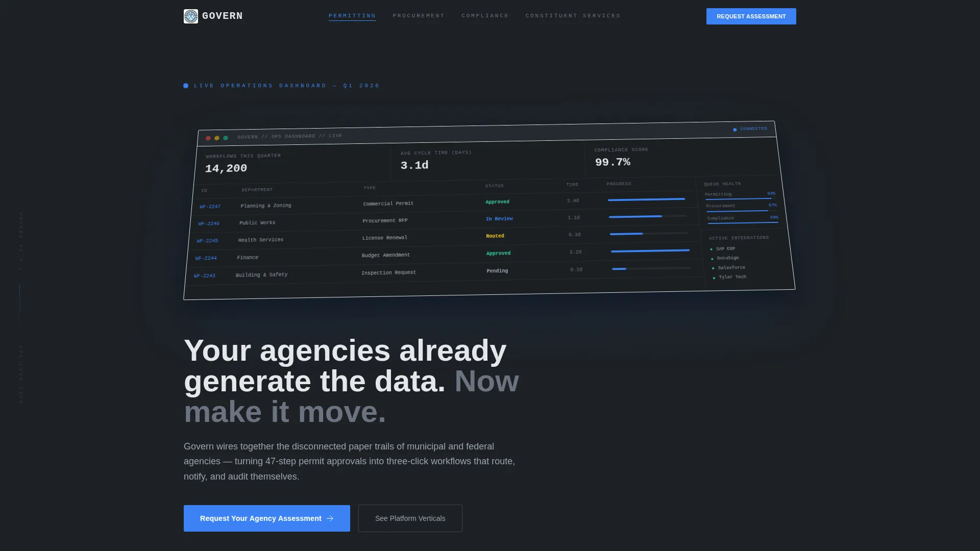Image resolution: width=980 pixels, height=551 pixels.
Task: Click the Building & Safety department cell
Action: click(262, 275)
